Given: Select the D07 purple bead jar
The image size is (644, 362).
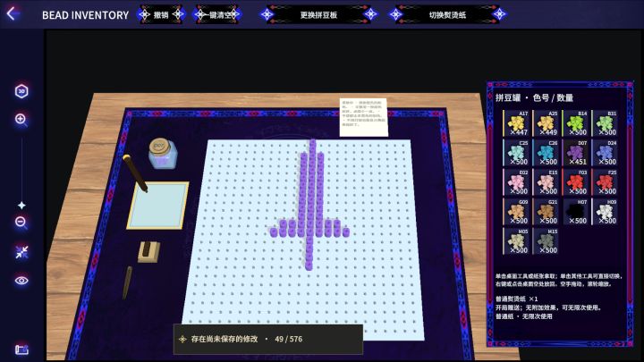Looking at the screenshot, I should tap(575, 153).
